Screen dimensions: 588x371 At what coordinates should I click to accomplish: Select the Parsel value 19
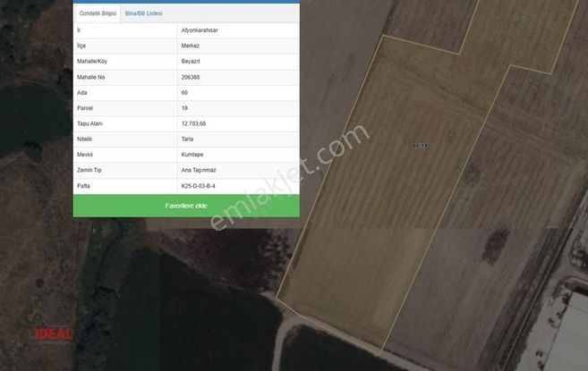pyautogui.click(x=184, y=108)
